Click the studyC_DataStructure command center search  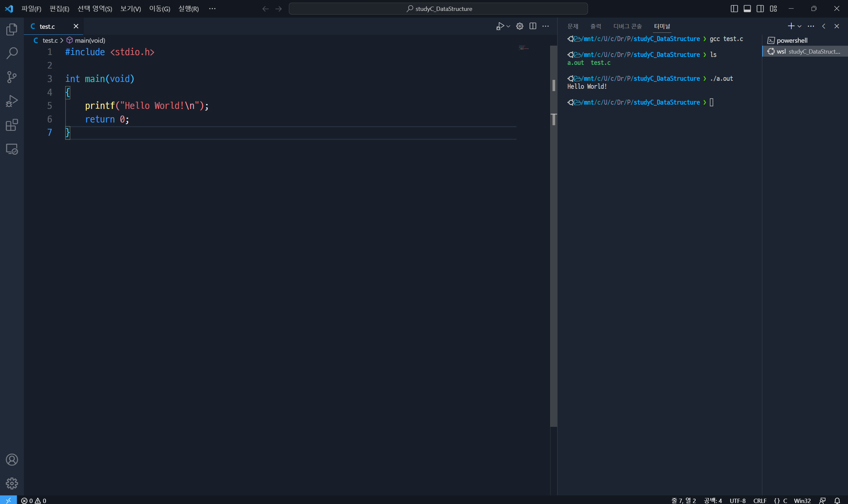(x=438, y=9)
